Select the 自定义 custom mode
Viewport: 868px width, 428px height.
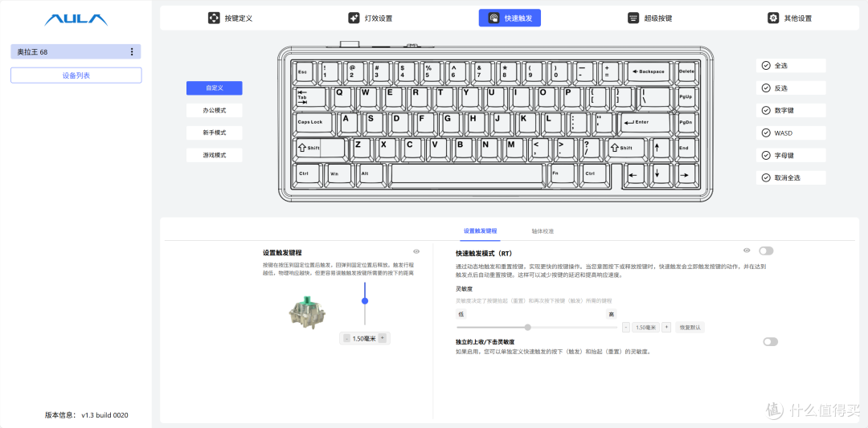[x=215, y=88]
